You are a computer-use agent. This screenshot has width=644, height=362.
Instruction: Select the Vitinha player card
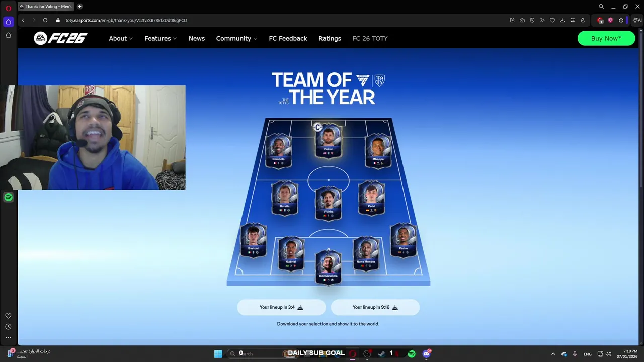coord(328,203)
